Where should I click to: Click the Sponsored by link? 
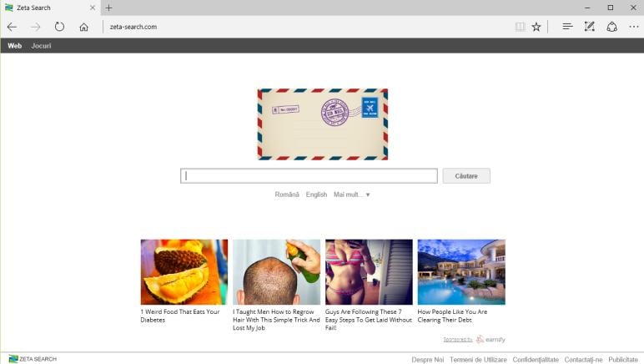tap(457, 340)
